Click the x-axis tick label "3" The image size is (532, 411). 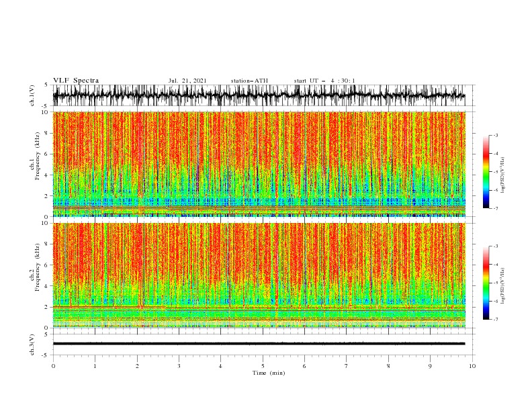point(179,366)
